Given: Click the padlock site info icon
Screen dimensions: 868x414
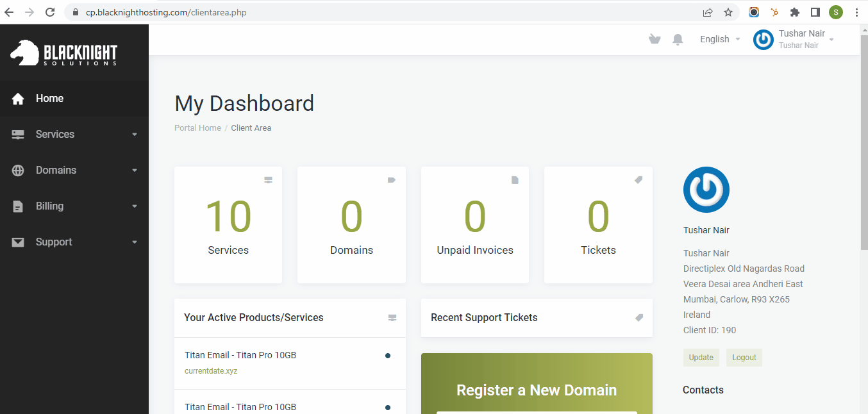Looking at the screenshot, I should pyautogui.click(x=75, y=12).
